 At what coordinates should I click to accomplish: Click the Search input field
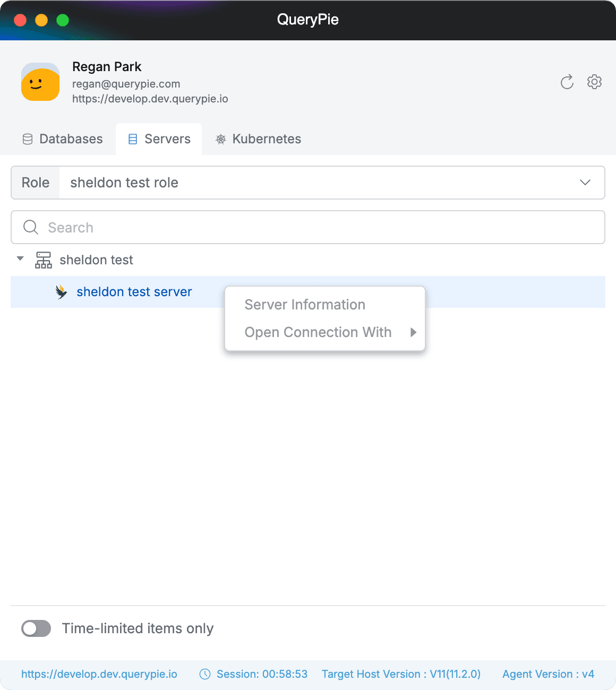(x=319, y=228)
